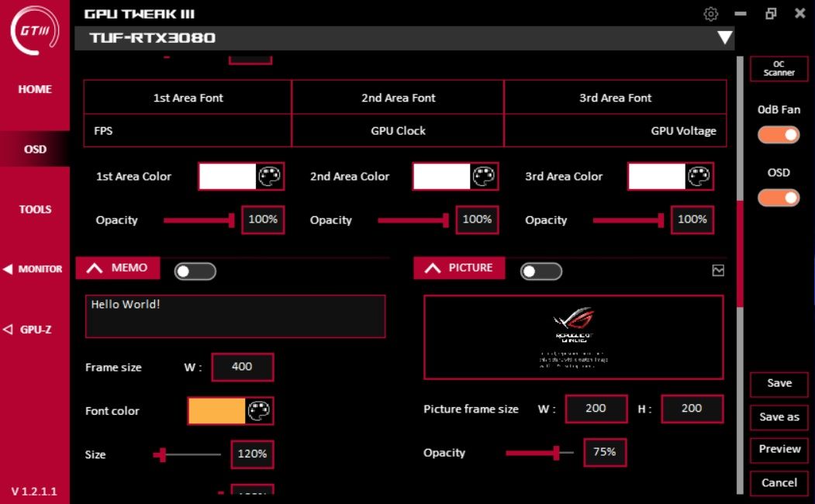Click the 2nd area Opacity 100% field
The width and height of the screenshot is (815, 504).
[x=477, y=219]
